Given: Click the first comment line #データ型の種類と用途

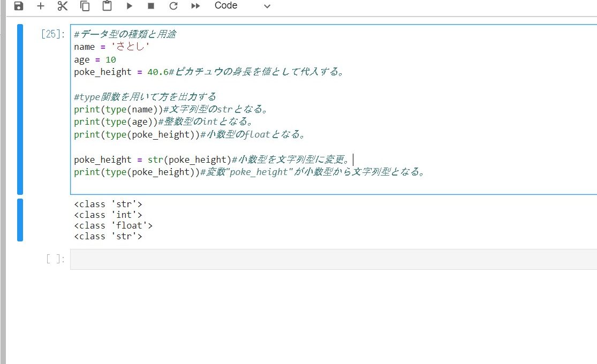Looking at the screenshot, I should tap(125, 34).
